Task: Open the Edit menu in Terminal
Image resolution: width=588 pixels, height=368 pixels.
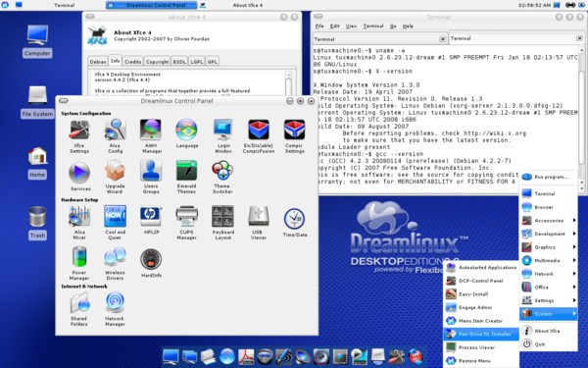Action: (x=335, y=26)
